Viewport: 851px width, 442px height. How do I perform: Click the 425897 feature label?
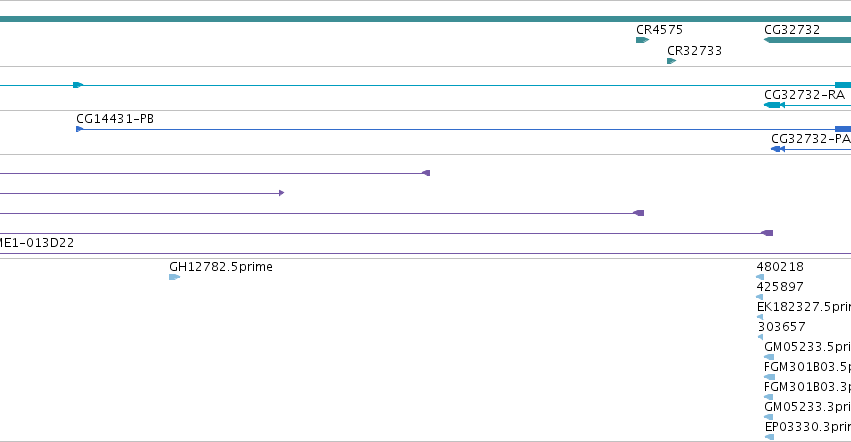[780, 287]
